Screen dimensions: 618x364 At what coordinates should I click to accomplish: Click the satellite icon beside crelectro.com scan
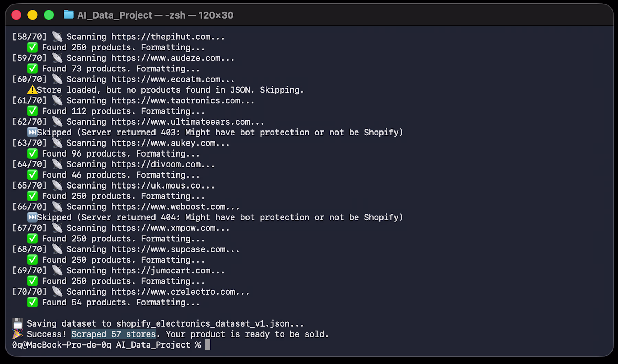click(57, 292)
